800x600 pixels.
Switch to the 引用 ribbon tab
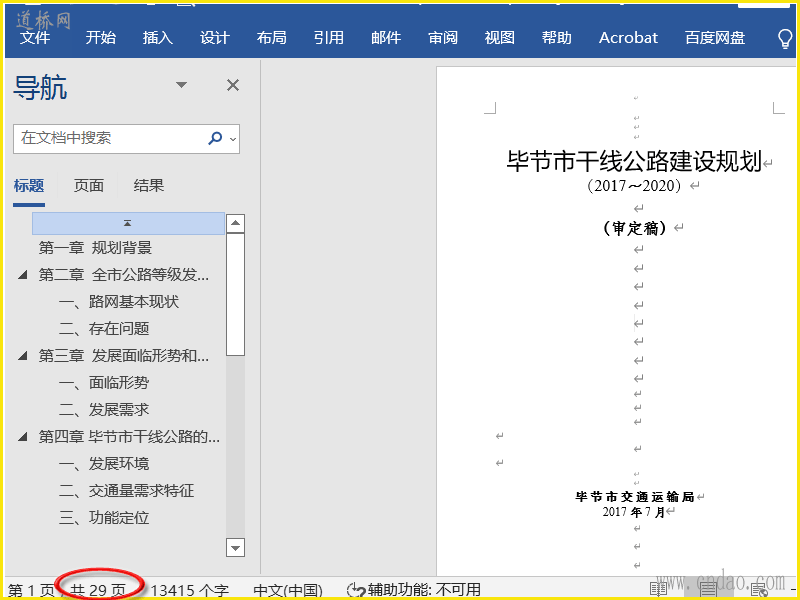pos(329,37)
